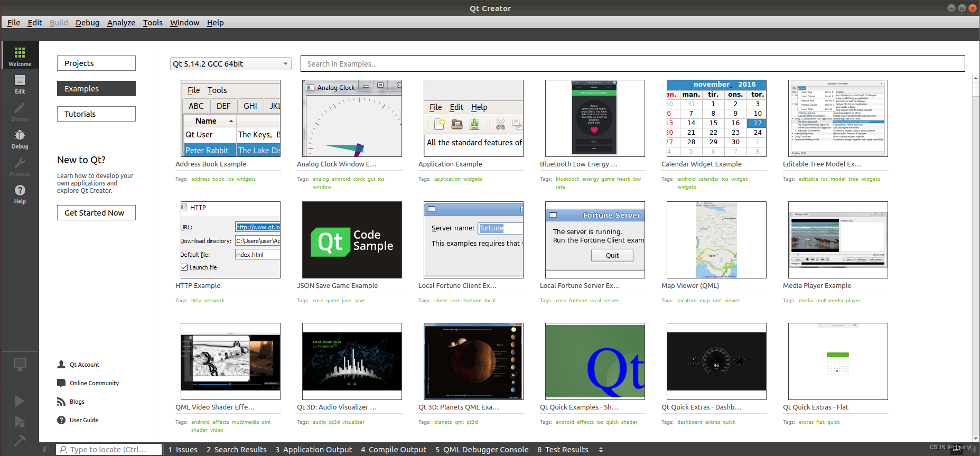Screen dimensions: 980x456
Task: Click the locator magnifier icon
Action: point(63,450)
